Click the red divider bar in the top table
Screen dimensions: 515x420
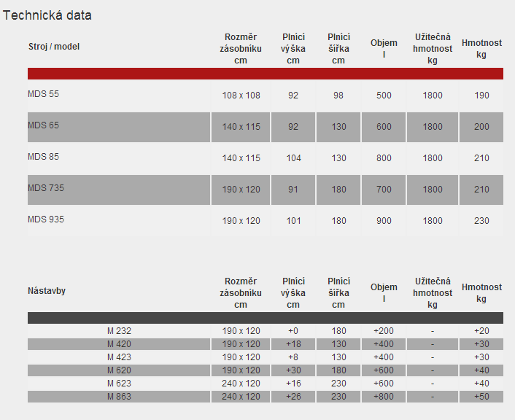[265, 74]
